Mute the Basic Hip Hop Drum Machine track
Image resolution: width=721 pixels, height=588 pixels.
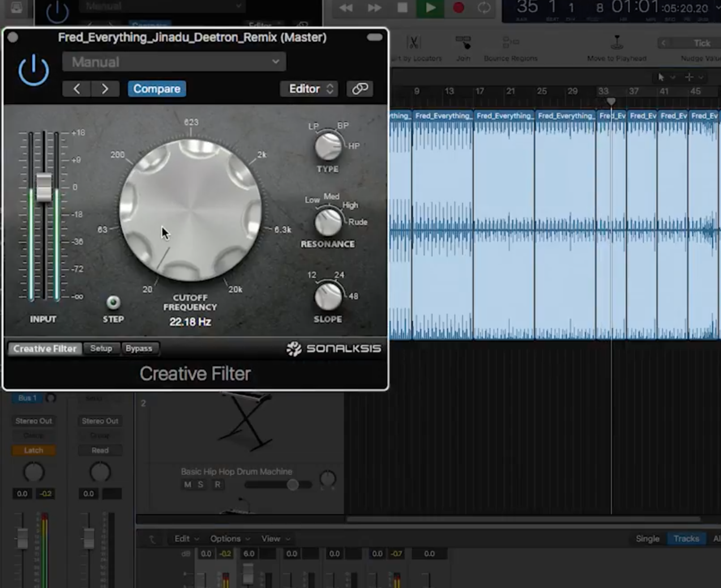(188, 485)
